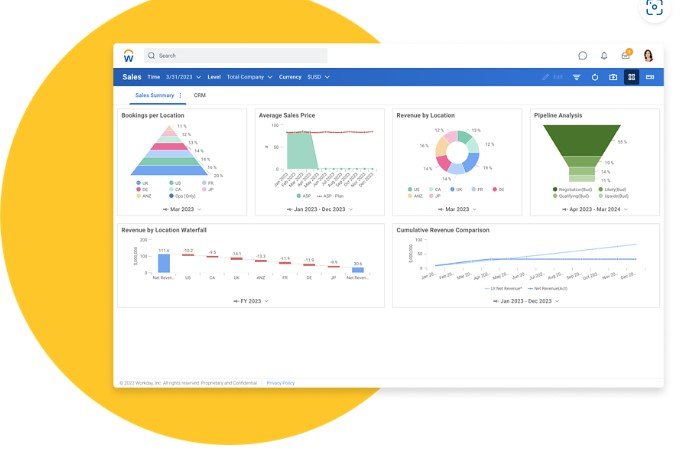The height and width of the screenshot is (455, 697).
Task: Open the filter icon in toolbar
Action: 577,77
